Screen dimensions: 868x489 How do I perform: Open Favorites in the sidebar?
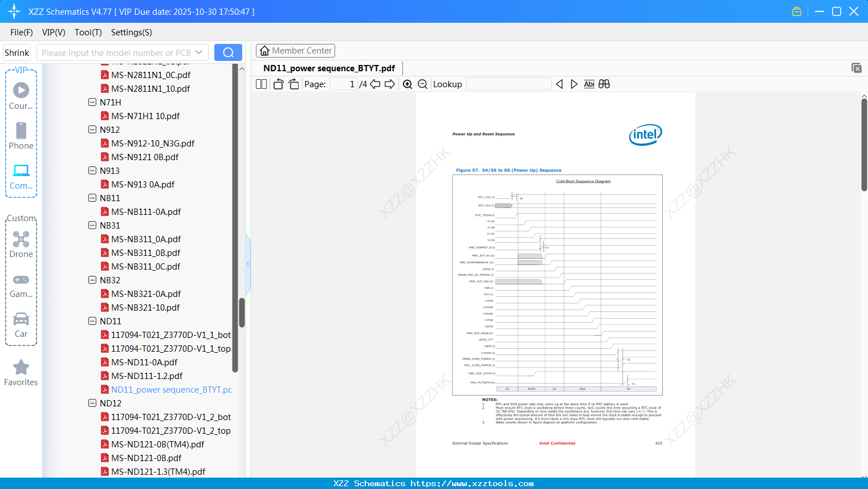point(21,373)
